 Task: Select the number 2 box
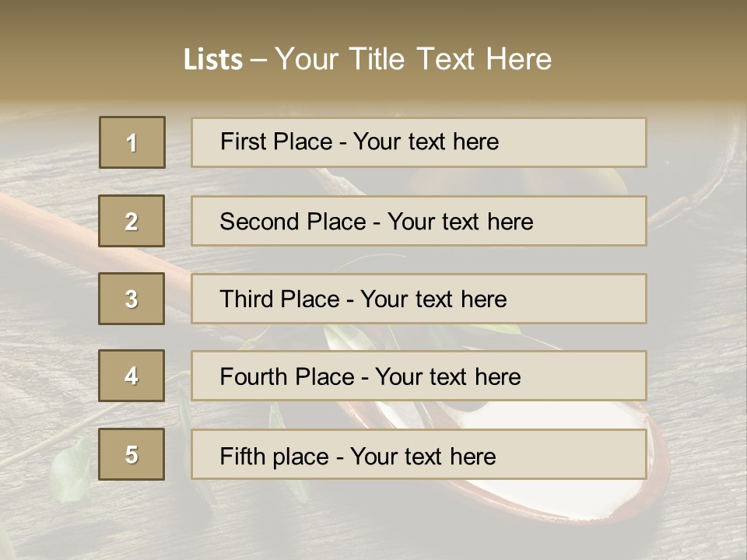[132, 221]
